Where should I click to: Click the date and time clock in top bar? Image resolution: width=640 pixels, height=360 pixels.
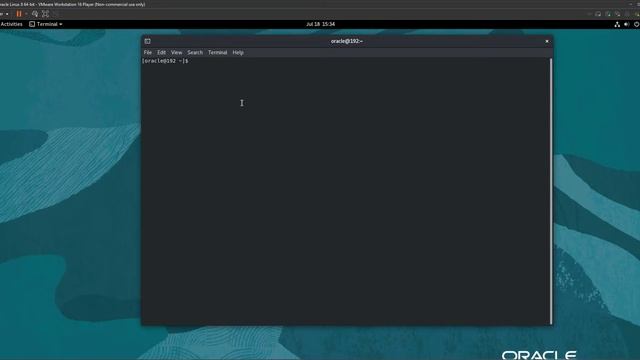320,24
